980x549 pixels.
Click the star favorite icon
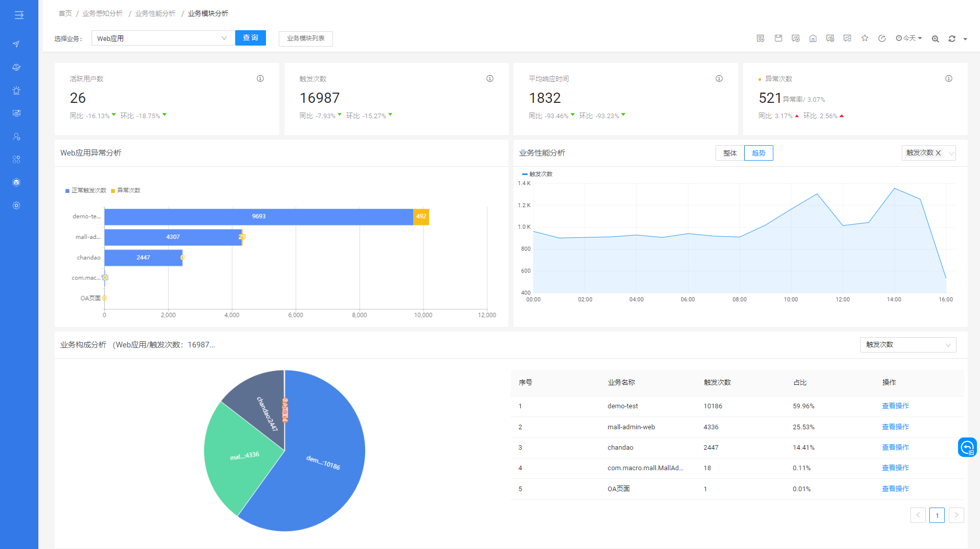(864, 38)
